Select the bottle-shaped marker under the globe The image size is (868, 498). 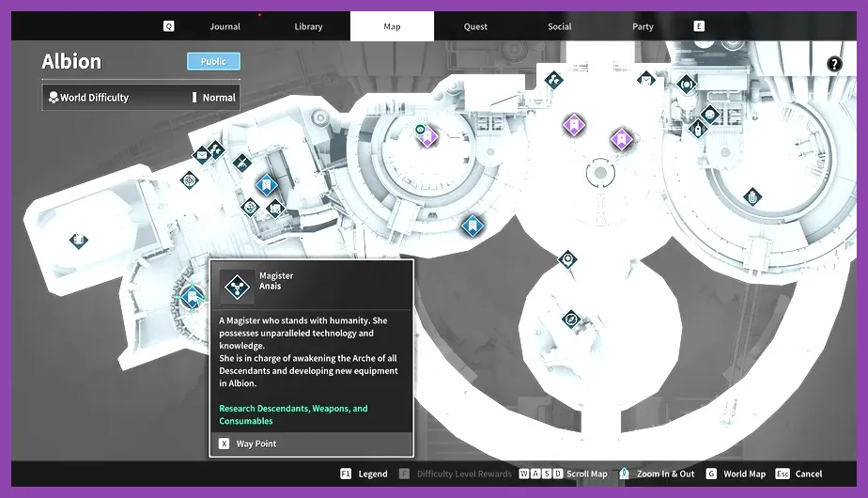tap(697, 129)
